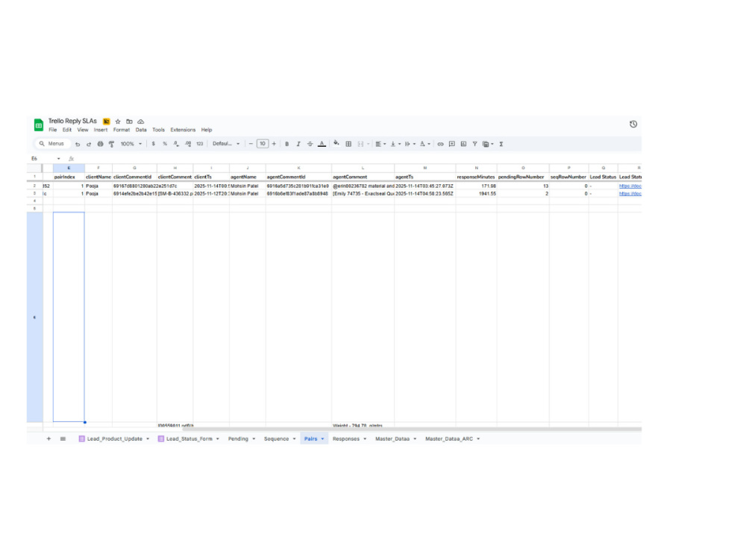Apply currency format with dollar icon
Viewport: 746px width, 560px height.
pos(153,144)
